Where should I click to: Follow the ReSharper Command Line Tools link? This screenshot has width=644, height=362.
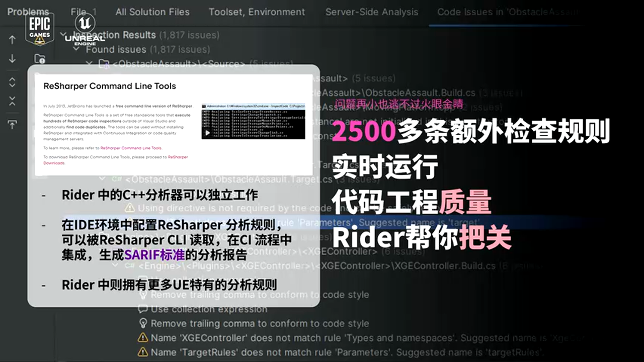[131, 148]
